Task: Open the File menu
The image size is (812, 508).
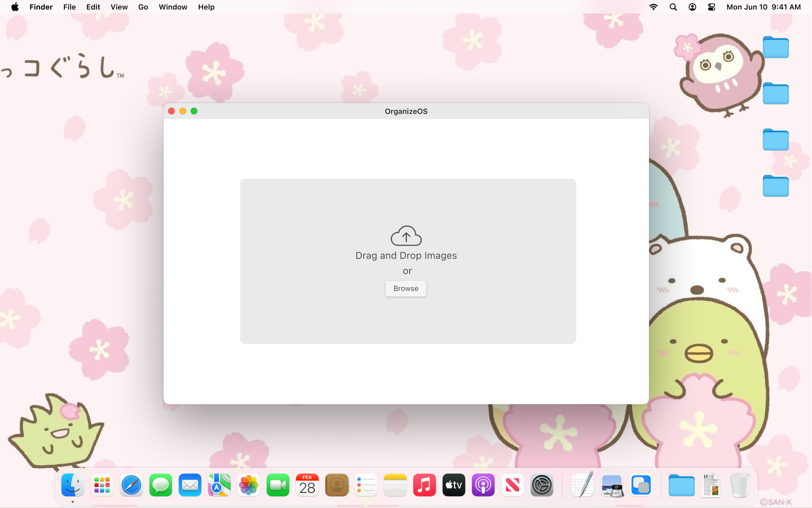Action: [x=70, y=7]
